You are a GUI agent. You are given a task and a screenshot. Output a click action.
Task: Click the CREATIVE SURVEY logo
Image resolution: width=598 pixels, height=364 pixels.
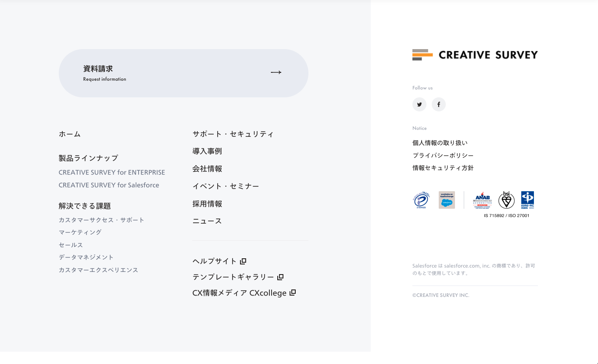[475, 55]
